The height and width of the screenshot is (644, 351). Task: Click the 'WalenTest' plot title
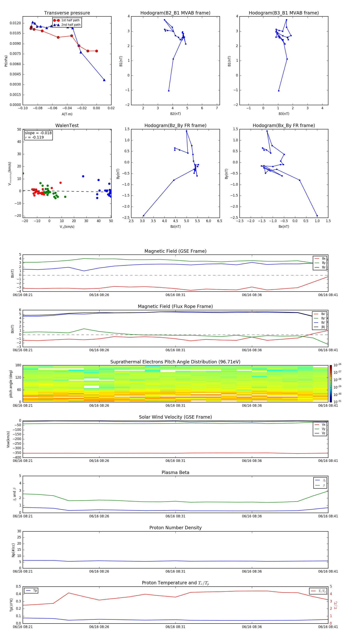click(67, 125)
